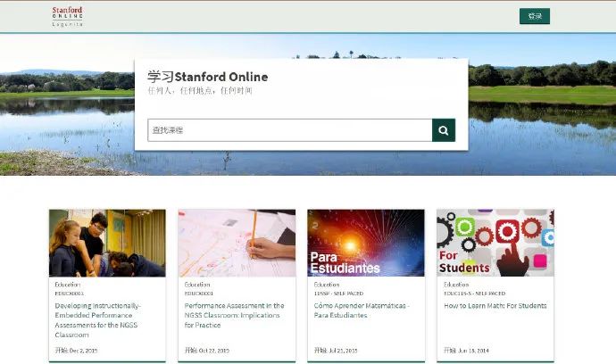The width and height of the screenshot is (616, 364).
Task: Click the magnifying glass search button
Action: coord(444,130)
